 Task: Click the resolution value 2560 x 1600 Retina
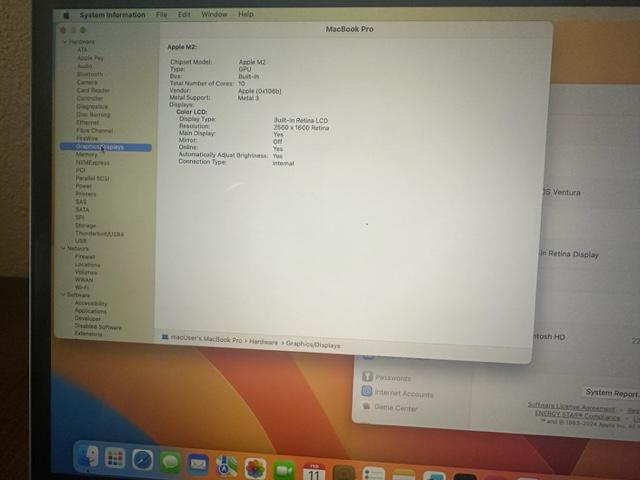pyautogui.click(x=301, y=128)
